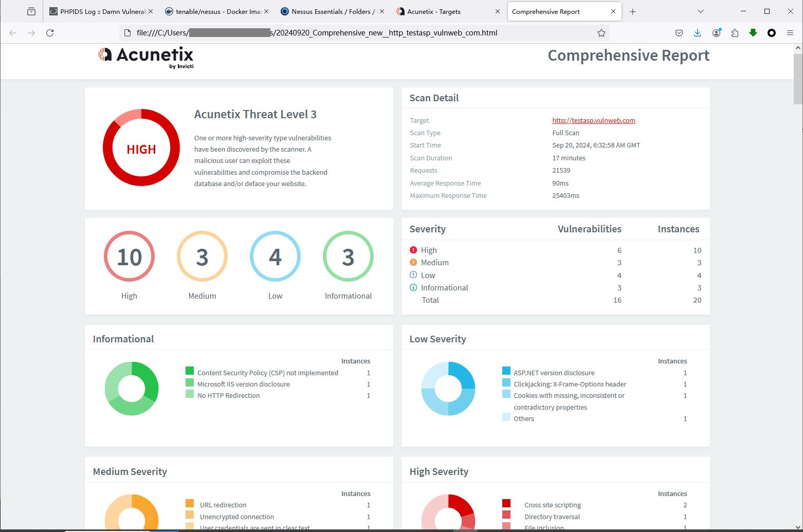Open the Firefox downloads panel
The height and width of the screenshot is (532, 803).
[698, 33]
